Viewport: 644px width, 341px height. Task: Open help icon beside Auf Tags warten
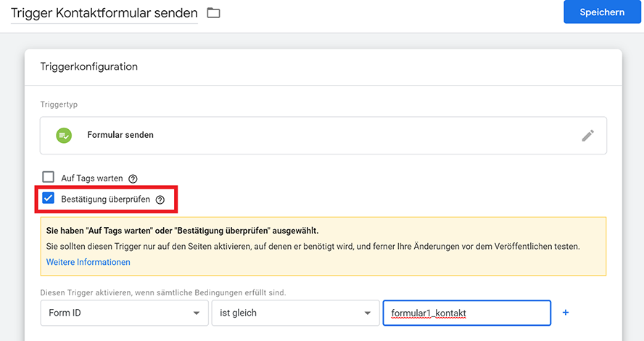click(x=133, y=178)
